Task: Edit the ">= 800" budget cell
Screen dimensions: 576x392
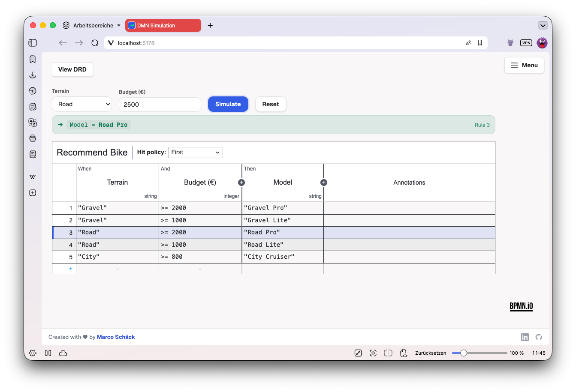Action: point(200,257)
